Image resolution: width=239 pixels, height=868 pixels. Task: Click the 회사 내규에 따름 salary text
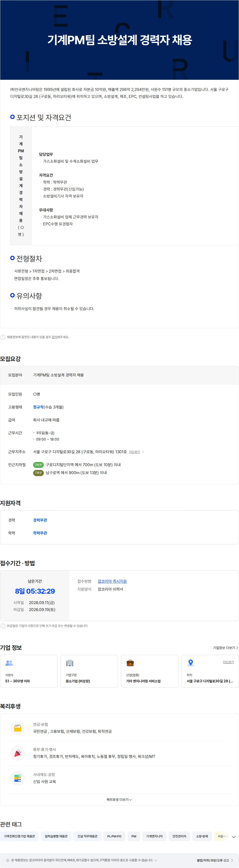tap(46, 420)
